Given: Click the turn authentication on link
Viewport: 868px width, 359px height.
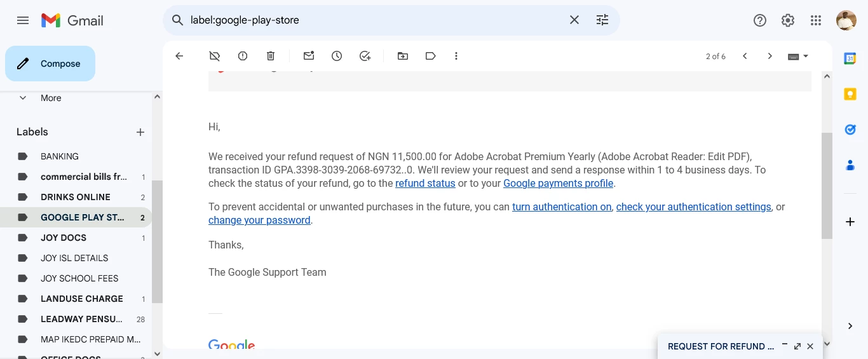Looking at the screenshot, I should click(562, 207).
